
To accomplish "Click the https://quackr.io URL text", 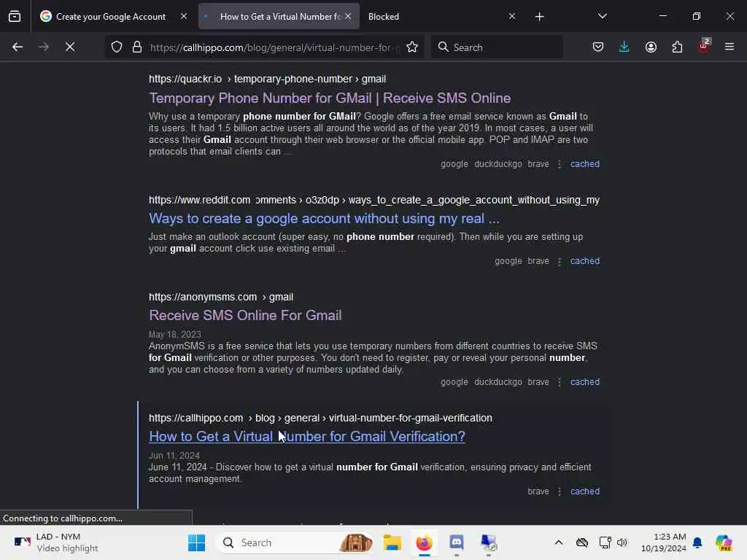I will click(x=185, y=79).
